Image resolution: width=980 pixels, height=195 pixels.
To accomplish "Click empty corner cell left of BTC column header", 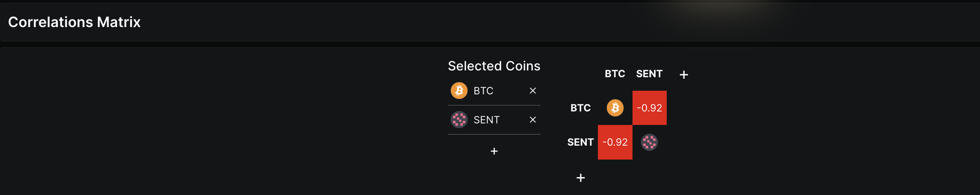I will pyautogui.click(x=581, y=74).
